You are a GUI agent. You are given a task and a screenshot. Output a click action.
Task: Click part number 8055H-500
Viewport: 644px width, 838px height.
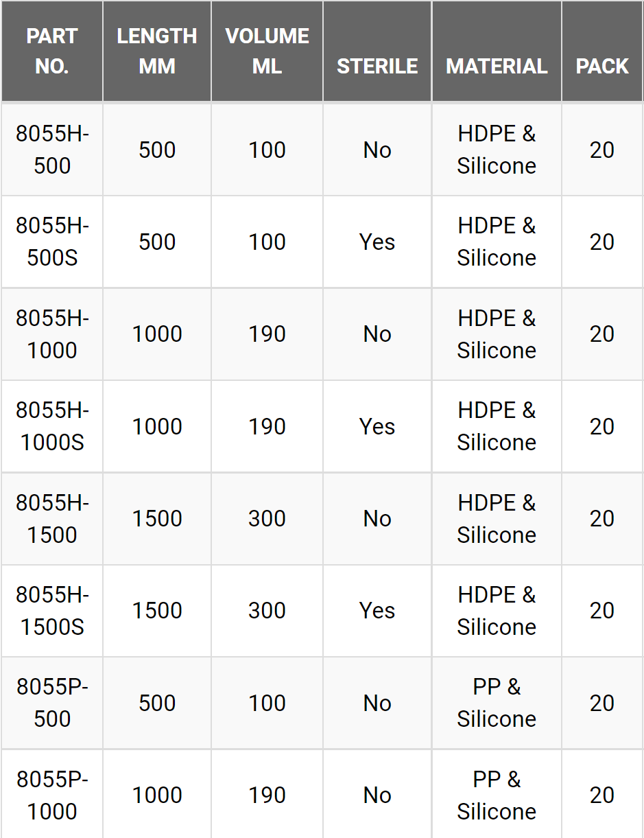click(x=52, y=150)
